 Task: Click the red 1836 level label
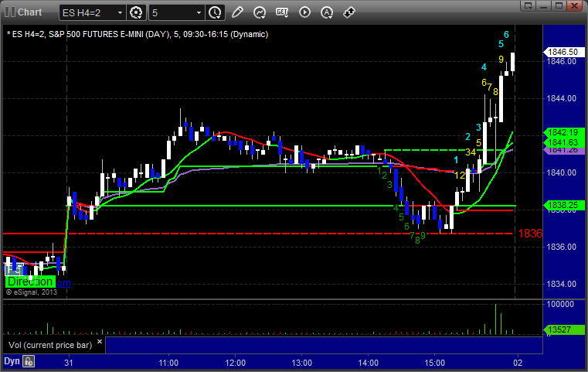pyautogui.click(x=530, y=234)
